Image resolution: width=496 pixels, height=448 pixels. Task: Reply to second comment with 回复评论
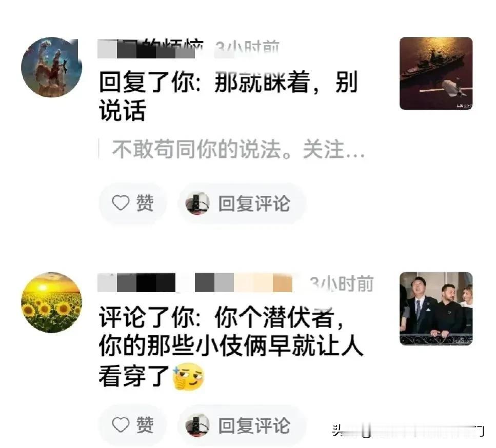(242, 424)
